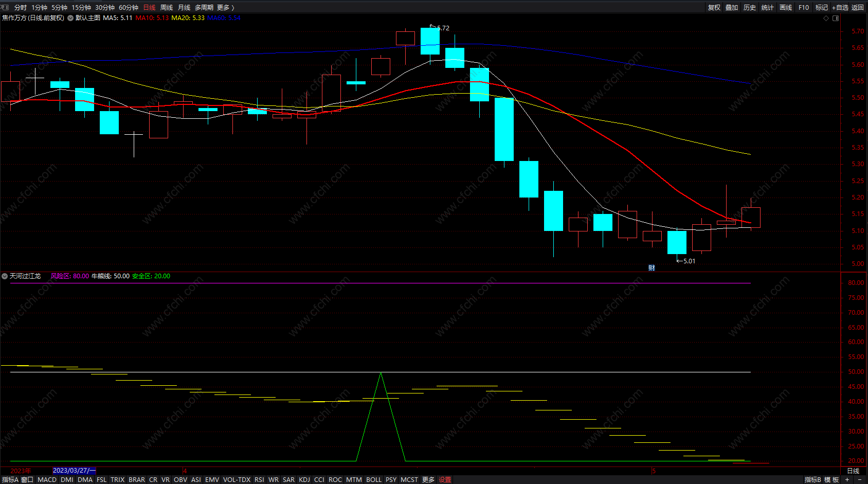Open the 历史 history button
Image resolution: width=868 pixels, height=484 pixels.
point(750,7)
